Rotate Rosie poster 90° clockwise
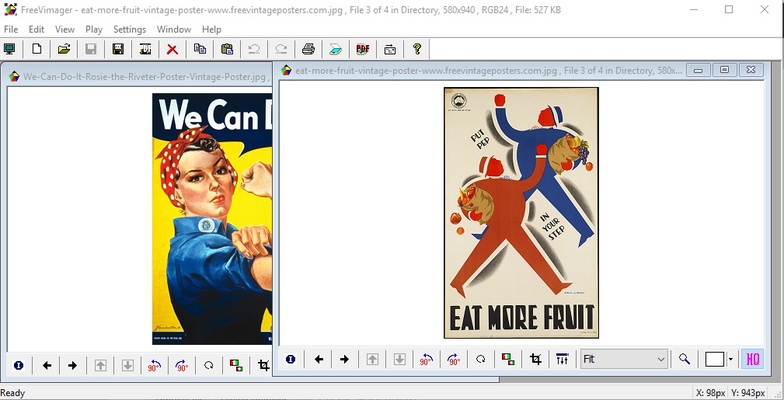 (x=182, y=366)
